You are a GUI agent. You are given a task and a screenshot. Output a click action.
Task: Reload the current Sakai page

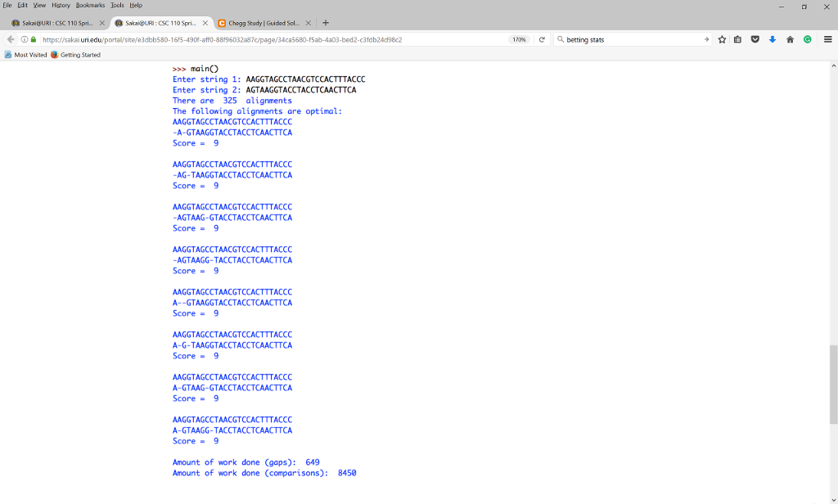(542, 38)
